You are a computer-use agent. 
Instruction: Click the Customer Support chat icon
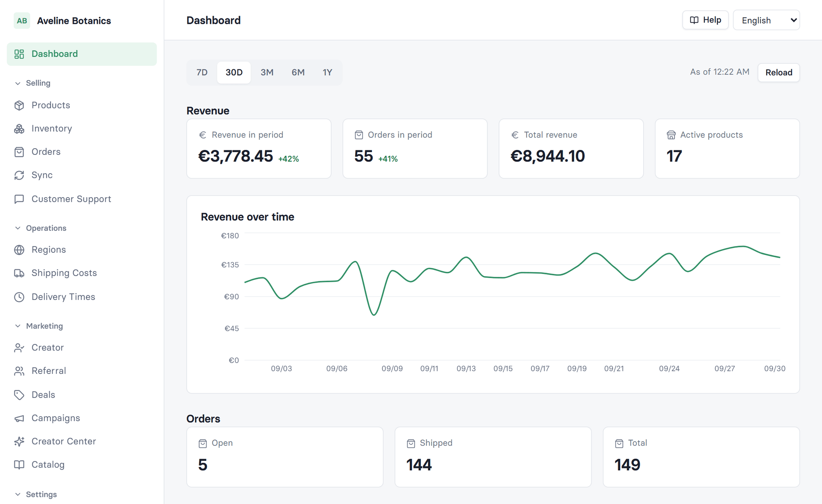coord(19,199)
